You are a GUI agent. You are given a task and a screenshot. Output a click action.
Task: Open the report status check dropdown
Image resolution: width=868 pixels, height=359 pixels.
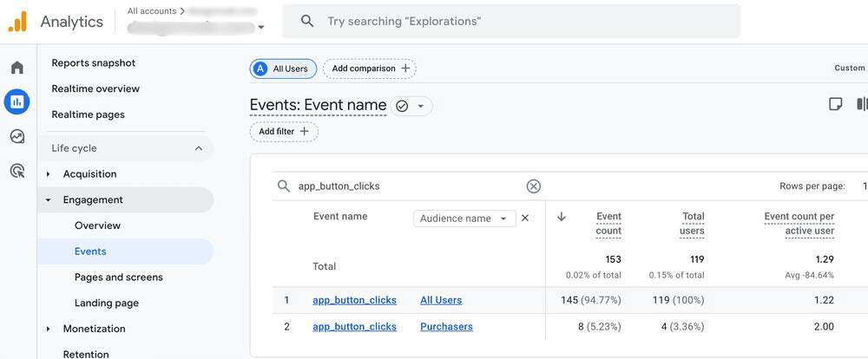click(411, 106)
